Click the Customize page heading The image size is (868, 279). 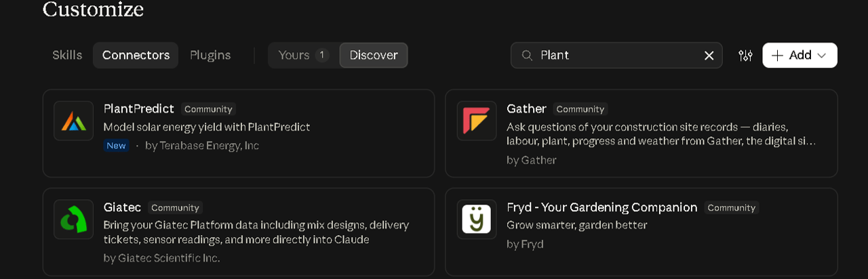93,9
